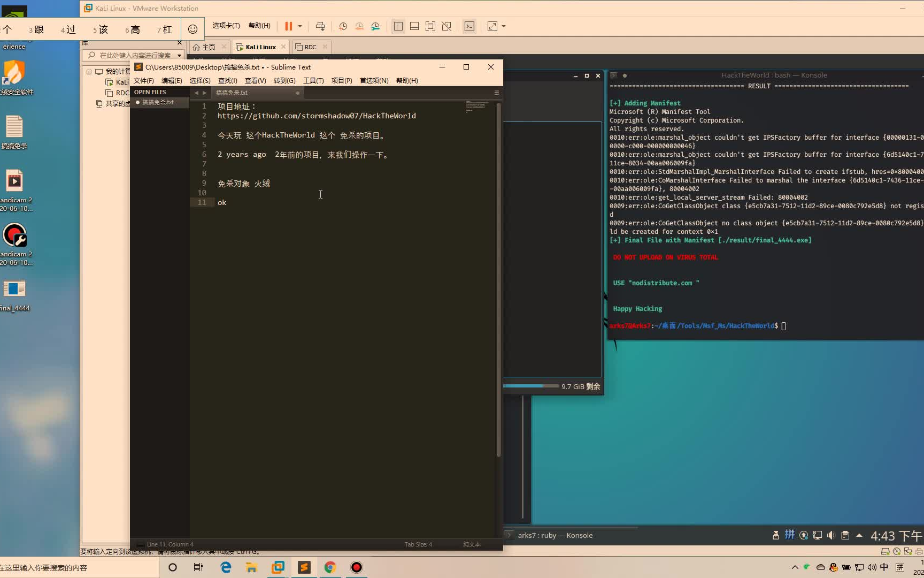The width and height of the screenshot is (924, 578).
Task: Click the Windows taskbar search box
Action: [x=79, y=567]
